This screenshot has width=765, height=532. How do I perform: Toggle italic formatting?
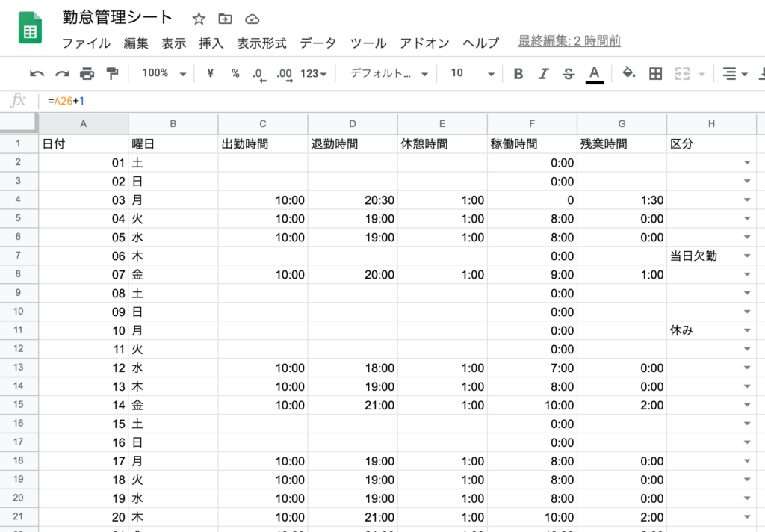543,74
